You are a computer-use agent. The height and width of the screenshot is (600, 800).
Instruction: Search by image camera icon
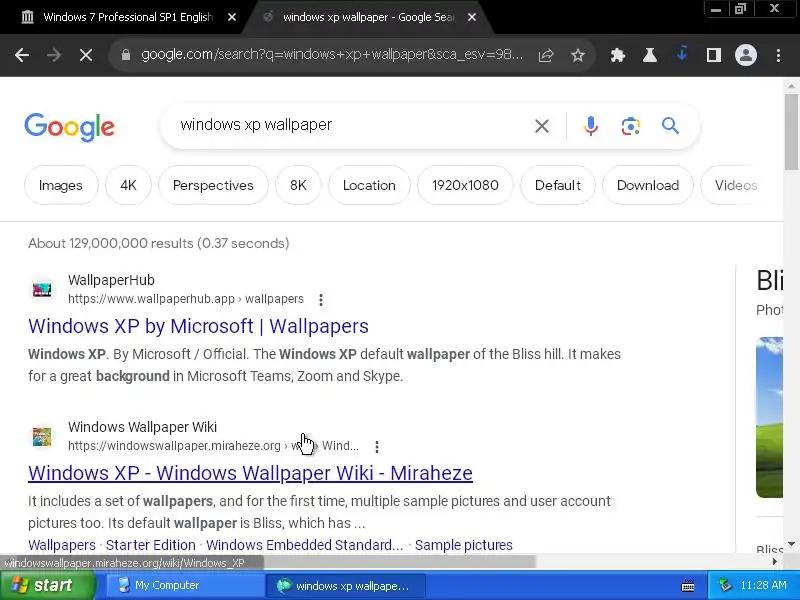[631, 126]
